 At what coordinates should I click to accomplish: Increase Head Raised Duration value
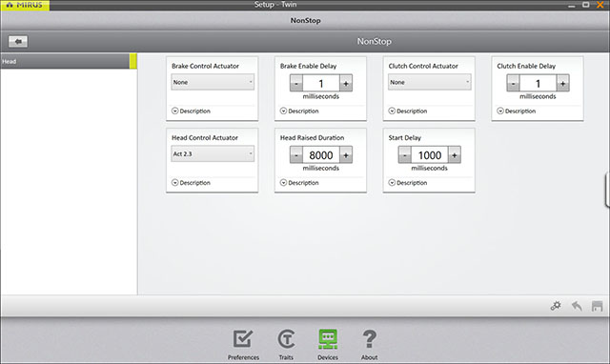tap(346, 155)
